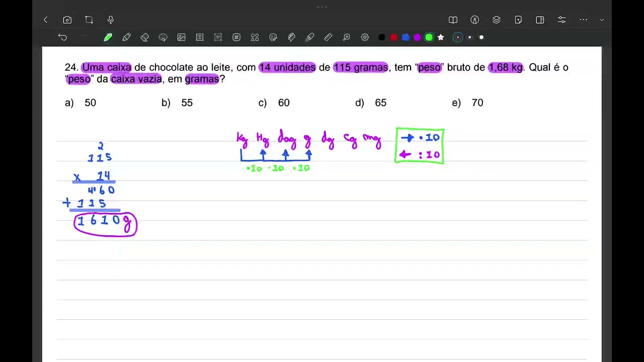Choose the red ink color
This screenshot has height=362, width=644.
click(393, 37)
